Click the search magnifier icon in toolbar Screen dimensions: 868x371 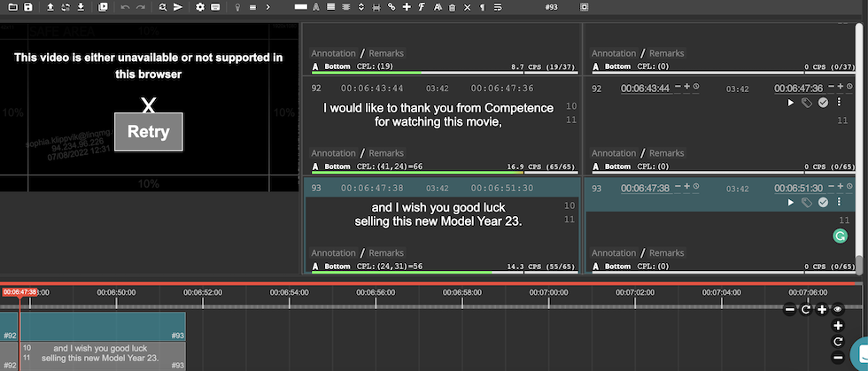[x=164, y=7]
